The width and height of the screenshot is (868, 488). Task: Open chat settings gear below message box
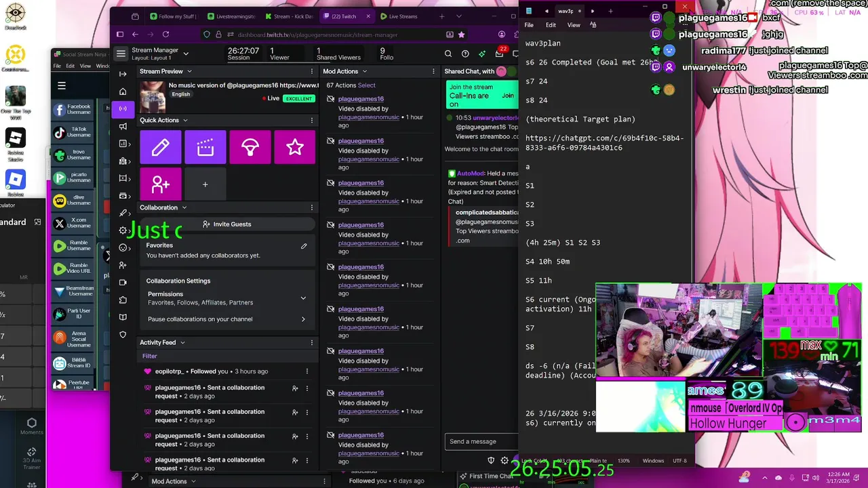tap(505, 461)
